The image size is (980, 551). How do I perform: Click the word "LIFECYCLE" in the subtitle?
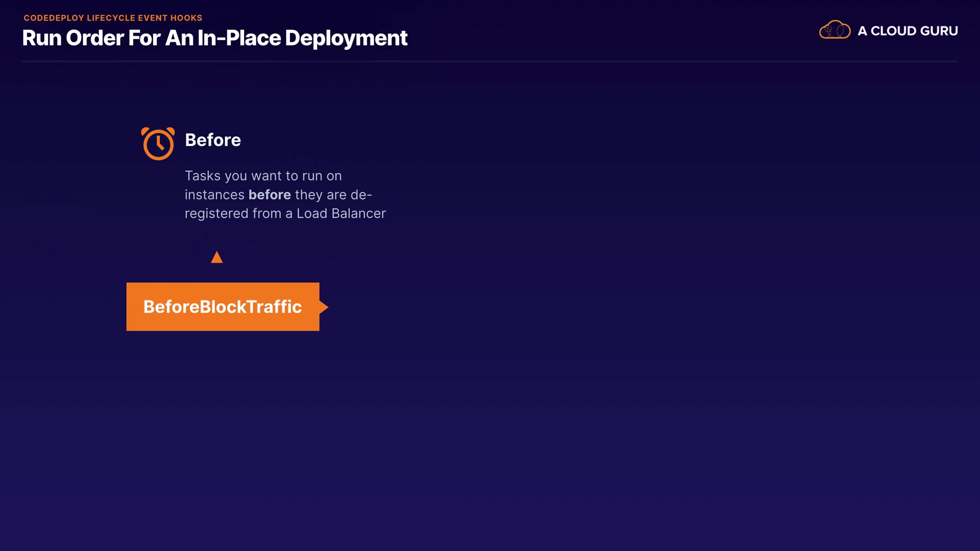(111, 18)
